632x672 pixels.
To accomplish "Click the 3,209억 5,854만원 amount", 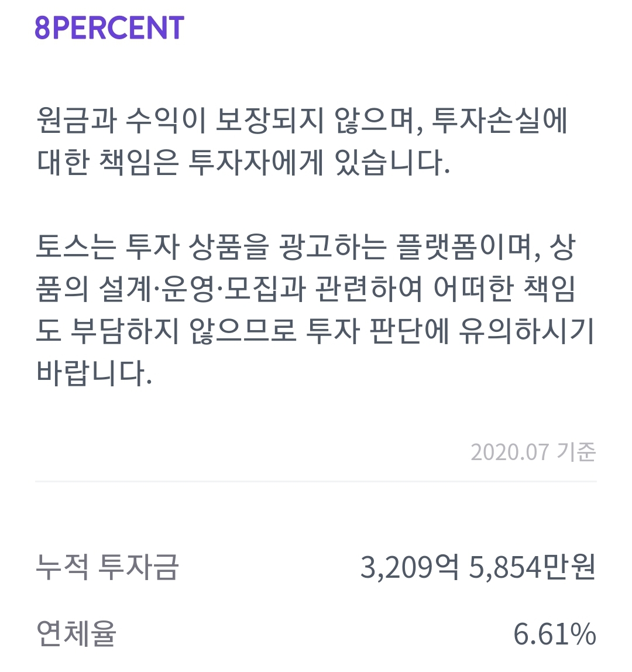I will 478,567.
